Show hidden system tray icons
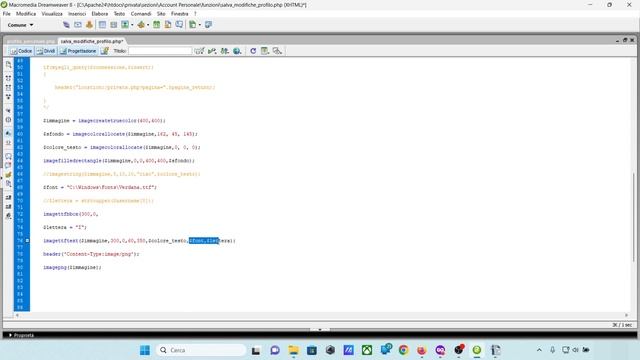This screenshot has width=640, height=360. (539, 350)
